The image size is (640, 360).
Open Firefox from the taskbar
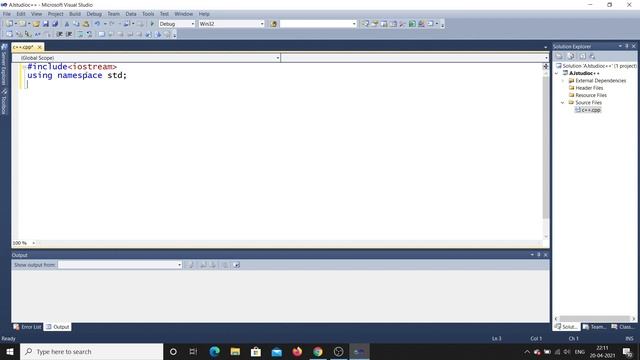pyautogui.click(x=297, y=351)
